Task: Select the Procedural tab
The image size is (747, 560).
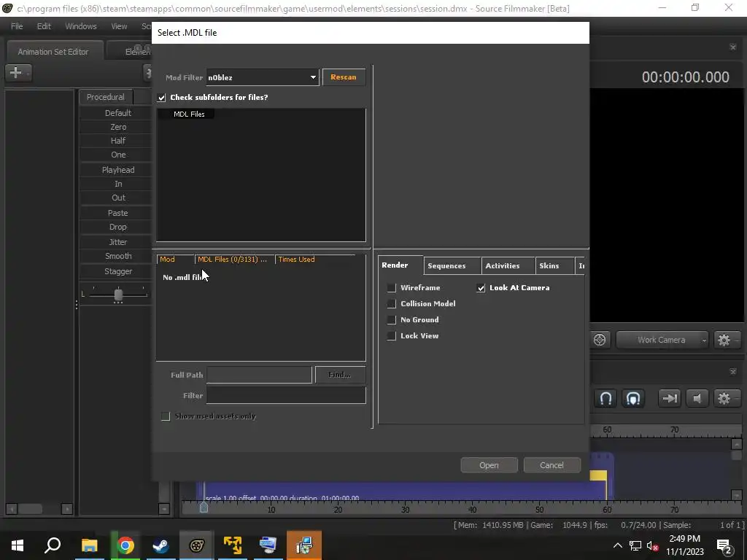Action: [x=105, y=97]
